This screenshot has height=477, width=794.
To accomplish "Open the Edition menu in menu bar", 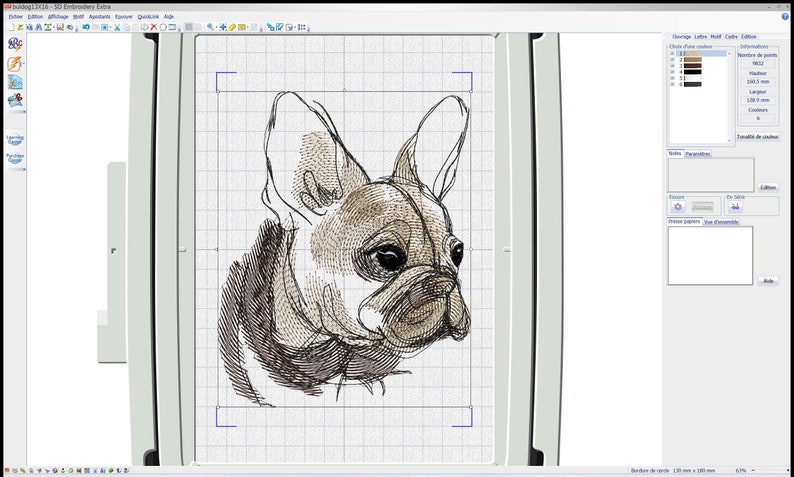I will pos(35,17).
